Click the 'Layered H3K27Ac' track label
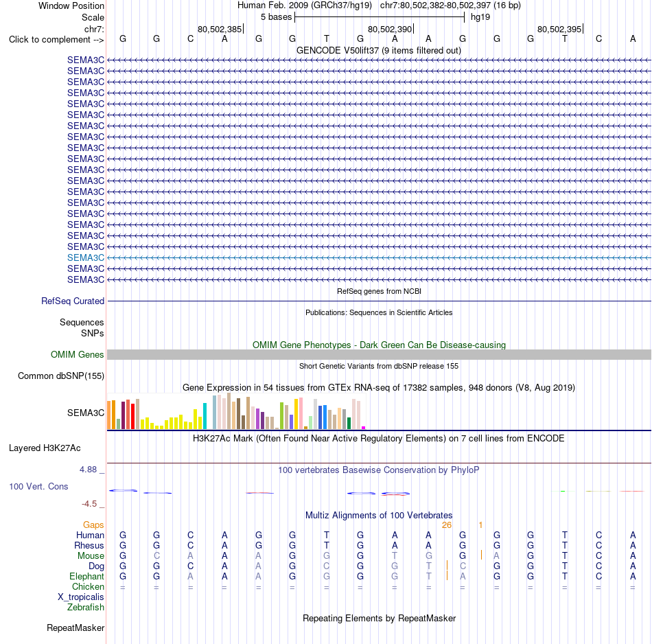 tap(45, 448)
